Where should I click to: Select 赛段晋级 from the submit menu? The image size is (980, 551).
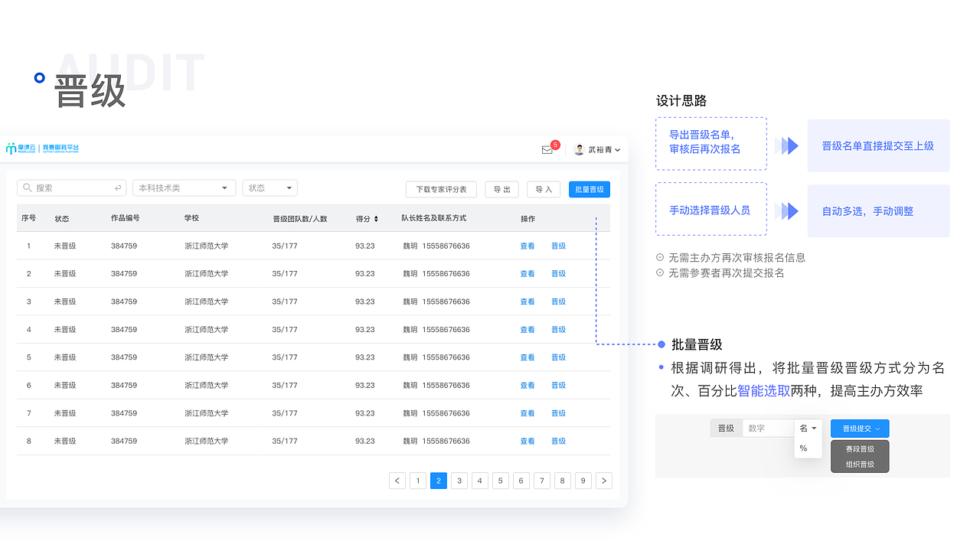click(x=859, y=447)
